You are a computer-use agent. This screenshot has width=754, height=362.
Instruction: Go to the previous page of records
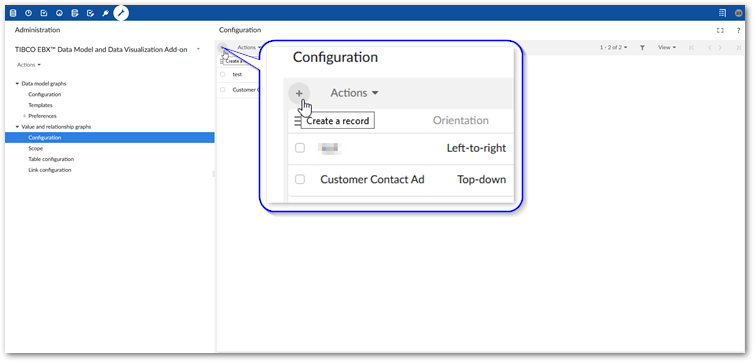[x=710, y=48]
